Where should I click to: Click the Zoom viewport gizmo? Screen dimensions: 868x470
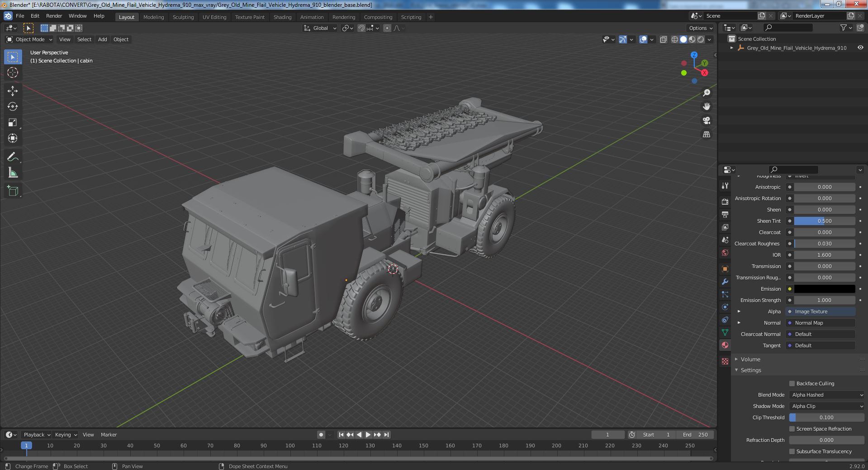coord(707,93)
